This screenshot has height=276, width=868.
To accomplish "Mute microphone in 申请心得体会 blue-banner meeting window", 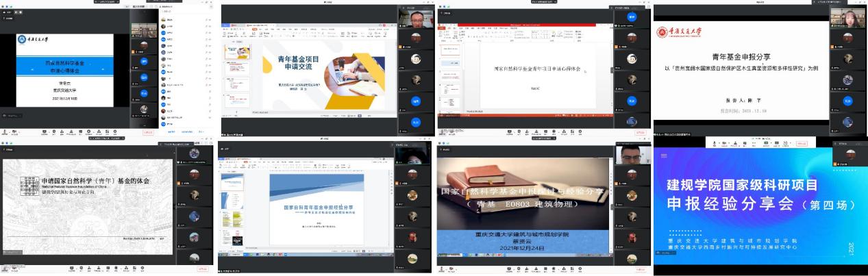I will pyautogui.click(x=5, y=131).
